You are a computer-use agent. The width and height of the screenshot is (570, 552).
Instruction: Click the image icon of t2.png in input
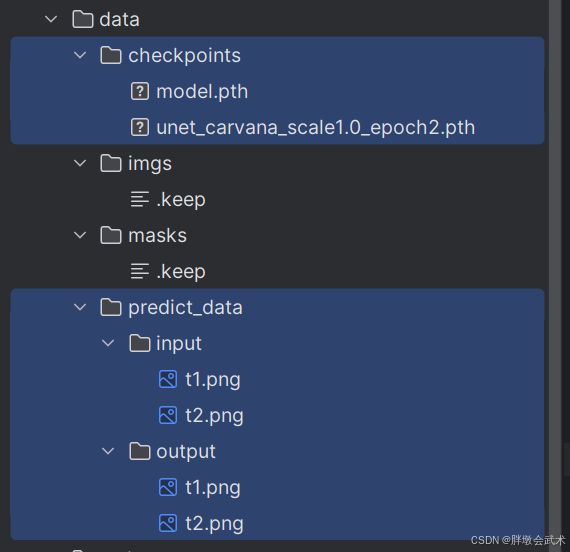[x=168, y=415]
